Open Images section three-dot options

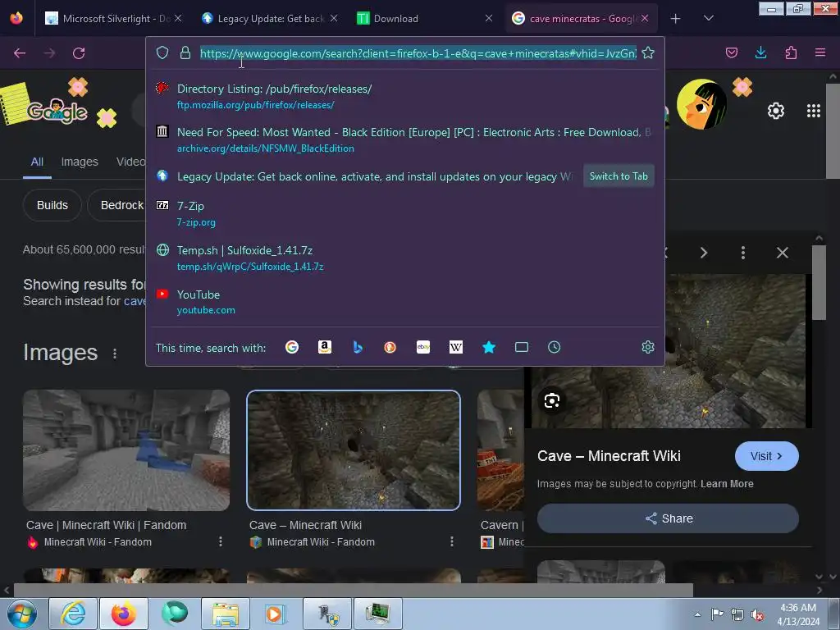(115, 354)
